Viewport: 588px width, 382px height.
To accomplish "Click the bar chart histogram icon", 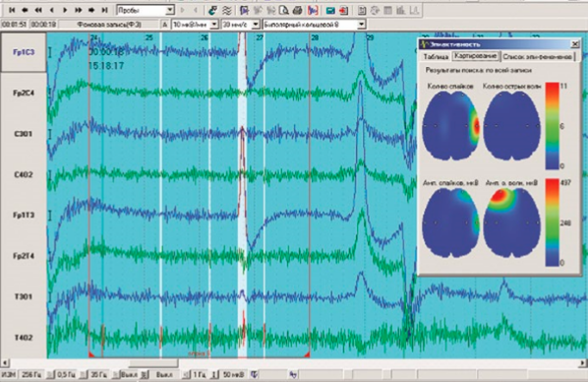I will pos(401,10).
